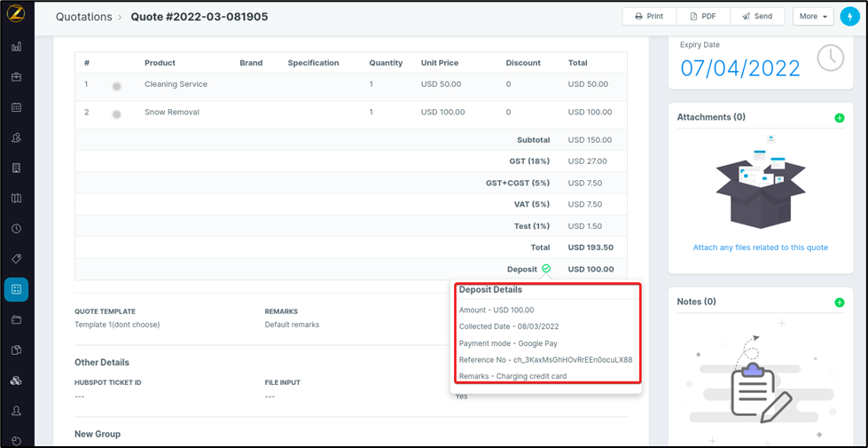Viewport: 868px width, 448px height.
Task: Go to Quotations breadcrumb
Action: coord(83,17)
